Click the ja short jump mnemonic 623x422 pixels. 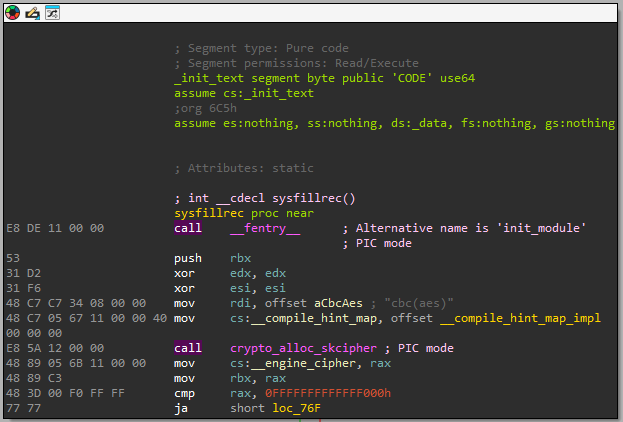click(181, 408)
